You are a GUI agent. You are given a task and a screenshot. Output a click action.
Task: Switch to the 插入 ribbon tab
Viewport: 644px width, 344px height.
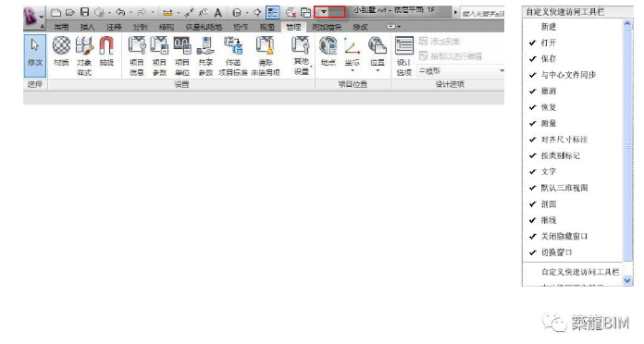point(88,27)
